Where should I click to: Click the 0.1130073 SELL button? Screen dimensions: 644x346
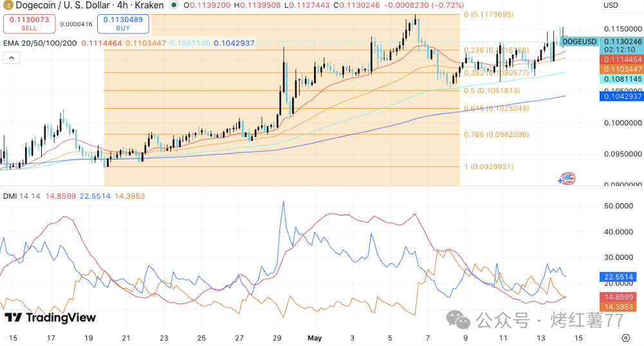[29, 23]
